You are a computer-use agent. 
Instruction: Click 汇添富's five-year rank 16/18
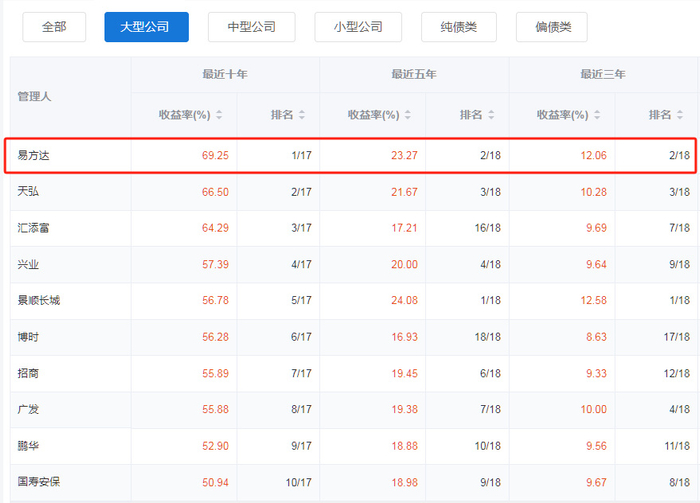pyautogui.click(x=488, y=228)
